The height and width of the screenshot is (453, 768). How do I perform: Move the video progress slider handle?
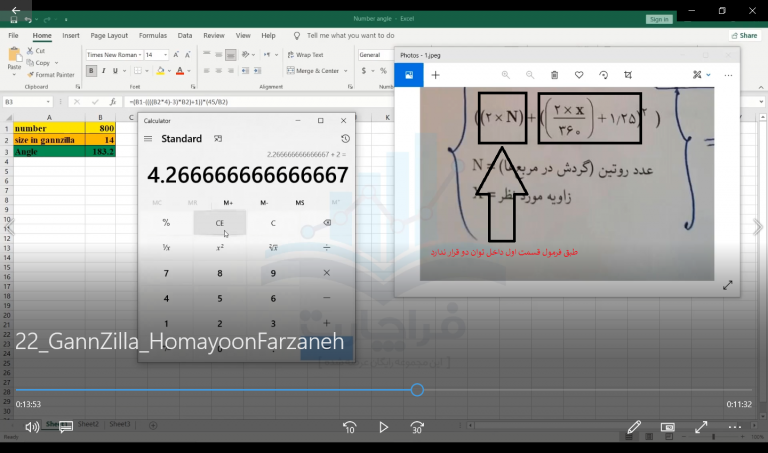click(x=417, y=390)
